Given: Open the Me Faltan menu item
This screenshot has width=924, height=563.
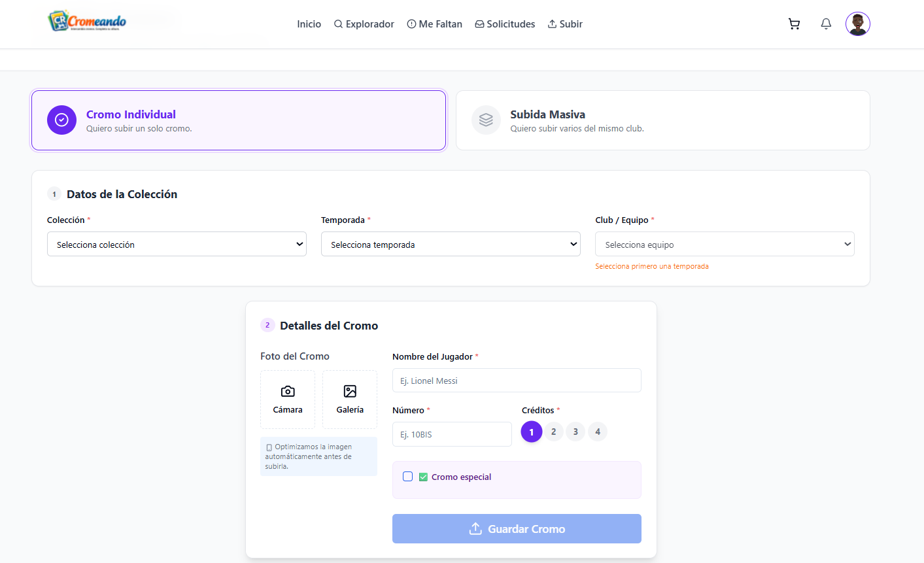Looking at the screenshot, I should pyautogui.click(x=434, y=24).
